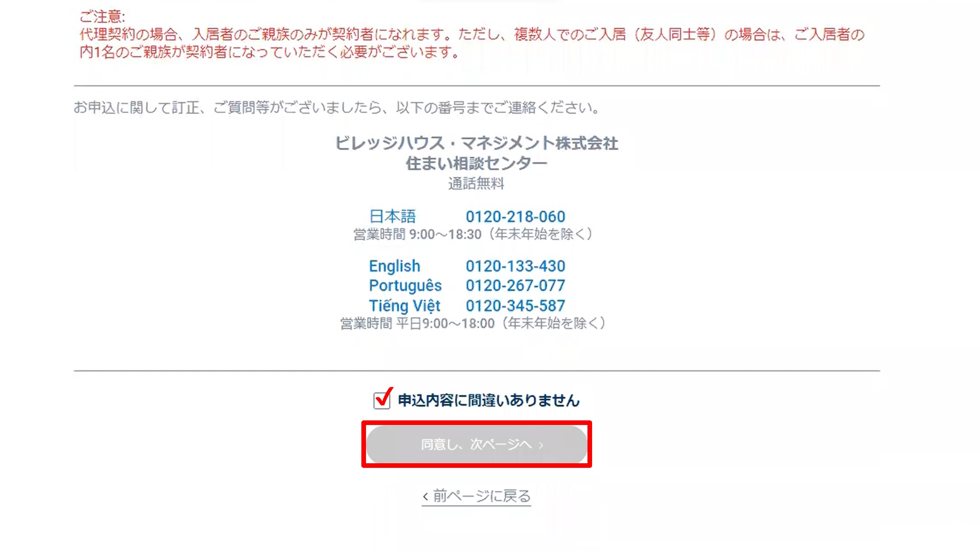Call the Japanese line 0120-218-060
This screenshot has height=551, width=980.
(x=515, y=217)
